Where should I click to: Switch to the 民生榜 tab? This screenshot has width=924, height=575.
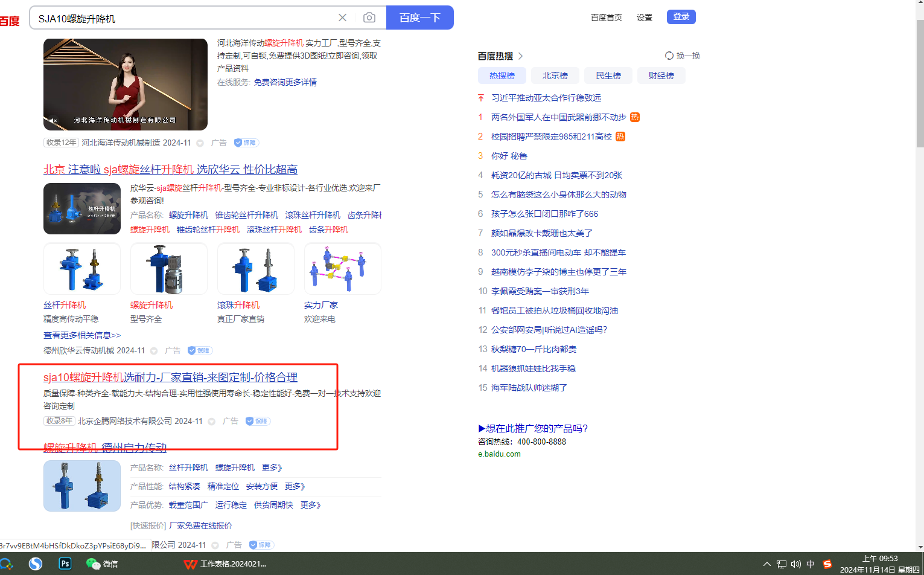608,75
